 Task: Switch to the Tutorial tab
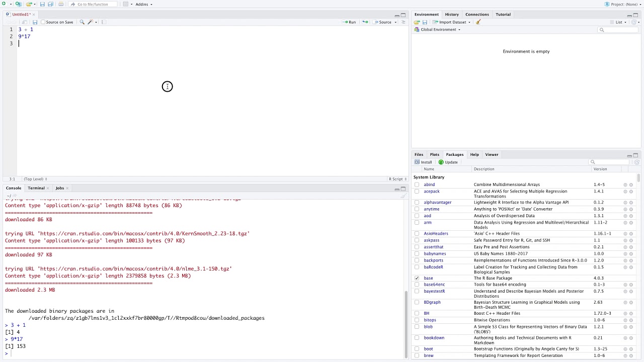[503, 15]
